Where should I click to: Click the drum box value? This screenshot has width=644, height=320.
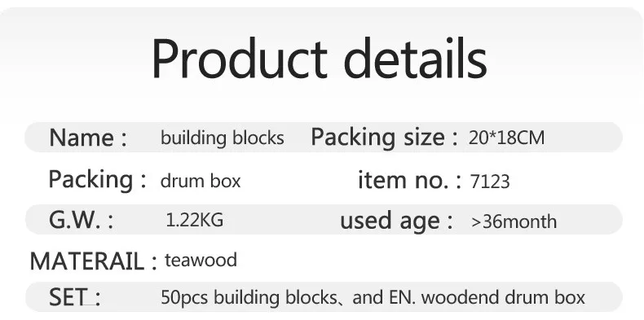(x=201, y=181)
